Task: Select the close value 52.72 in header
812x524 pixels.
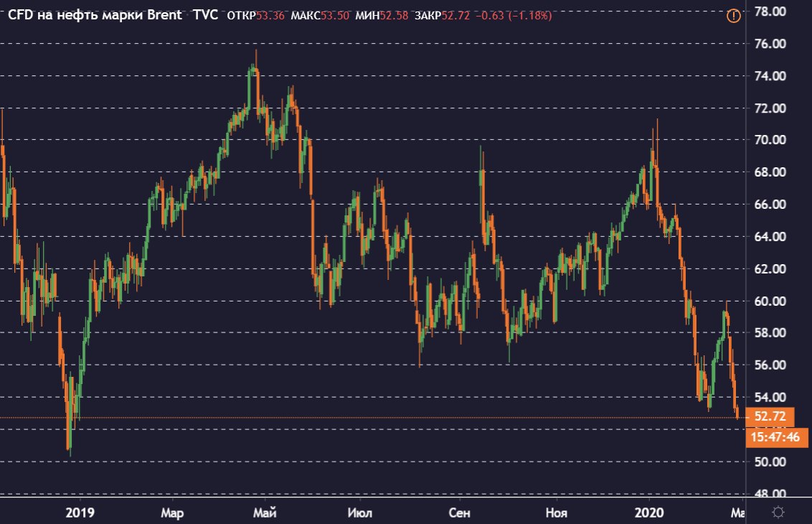Action: pyautogui.click(x=455, y=16)
